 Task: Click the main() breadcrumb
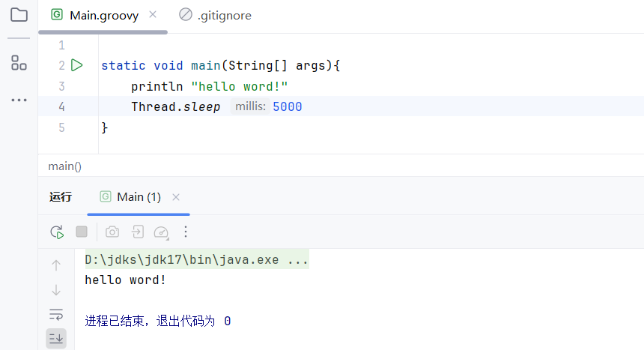pyautogui.click(x=65, y=166)
